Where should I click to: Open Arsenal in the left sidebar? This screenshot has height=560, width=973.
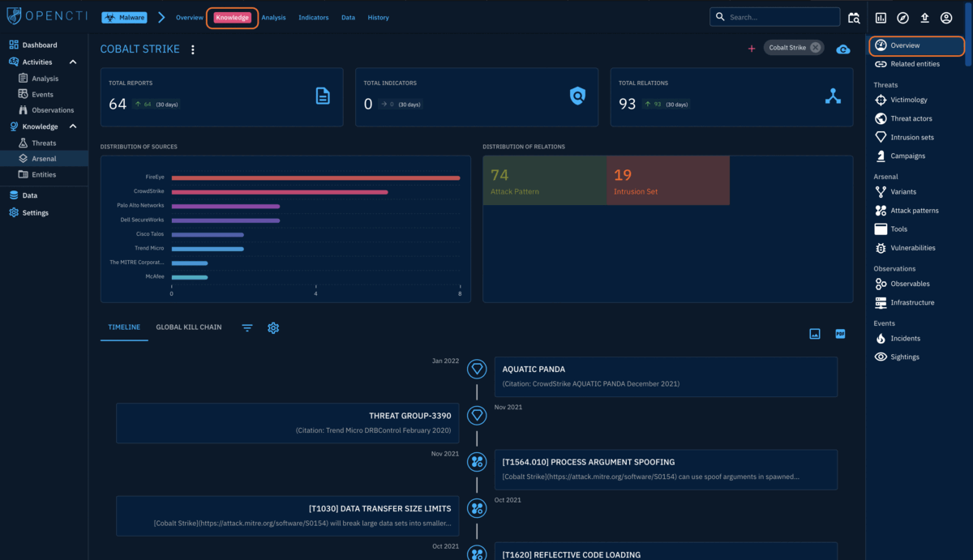44,158
